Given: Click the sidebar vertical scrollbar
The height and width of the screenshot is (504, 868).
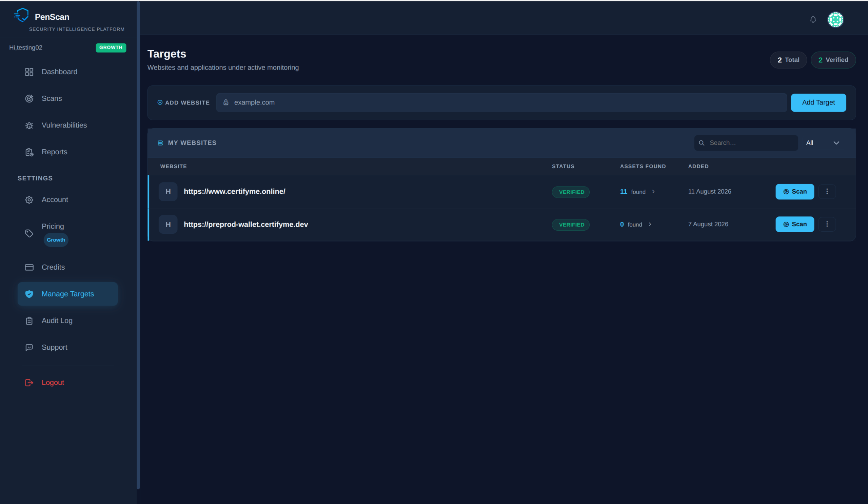Looking at the screenshot, I should [x=138, y=245].
